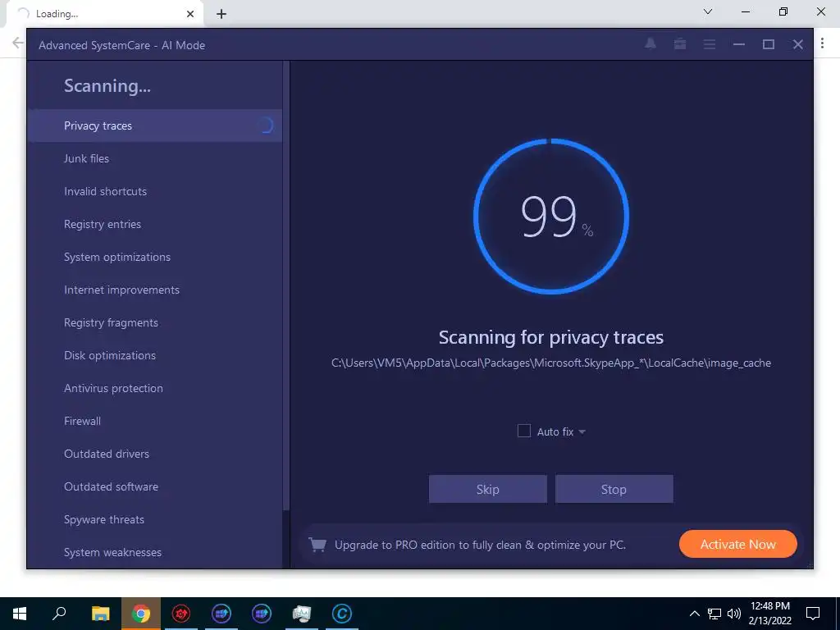Select Privacy traces in scan list
The height and width of the screenshot is (630, 840).
[154, 126]
